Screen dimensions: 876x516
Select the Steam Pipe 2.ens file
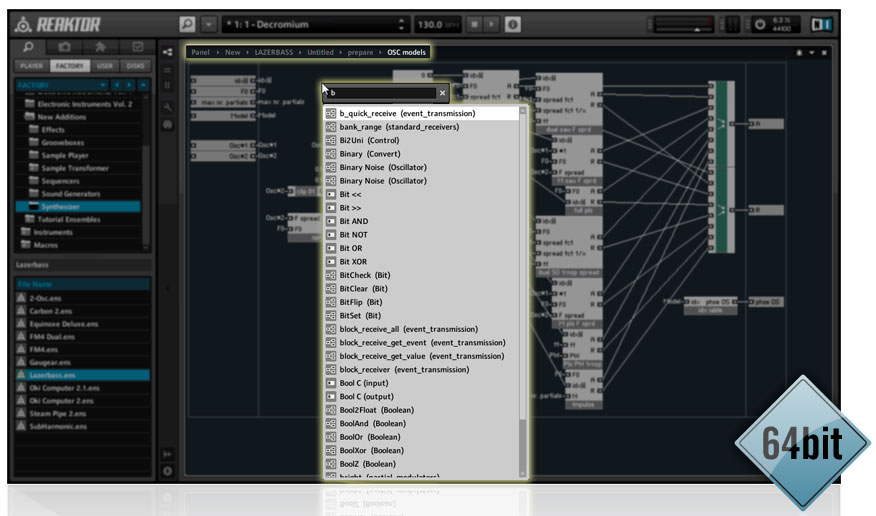(83, 414)
